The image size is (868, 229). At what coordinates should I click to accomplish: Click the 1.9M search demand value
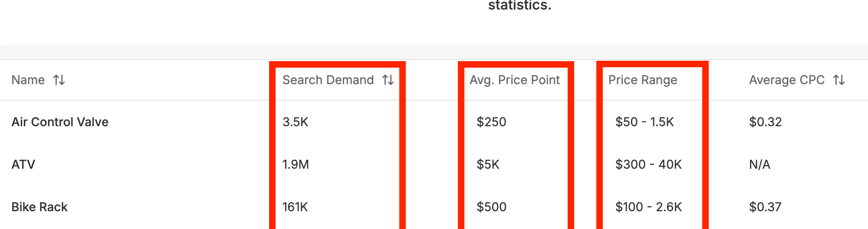click(x=296, y=164)
